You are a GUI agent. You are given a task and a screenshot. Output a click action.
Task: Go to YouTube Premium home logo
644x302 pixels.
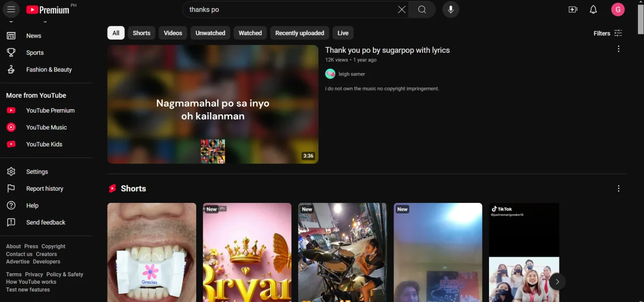point(48,10)
